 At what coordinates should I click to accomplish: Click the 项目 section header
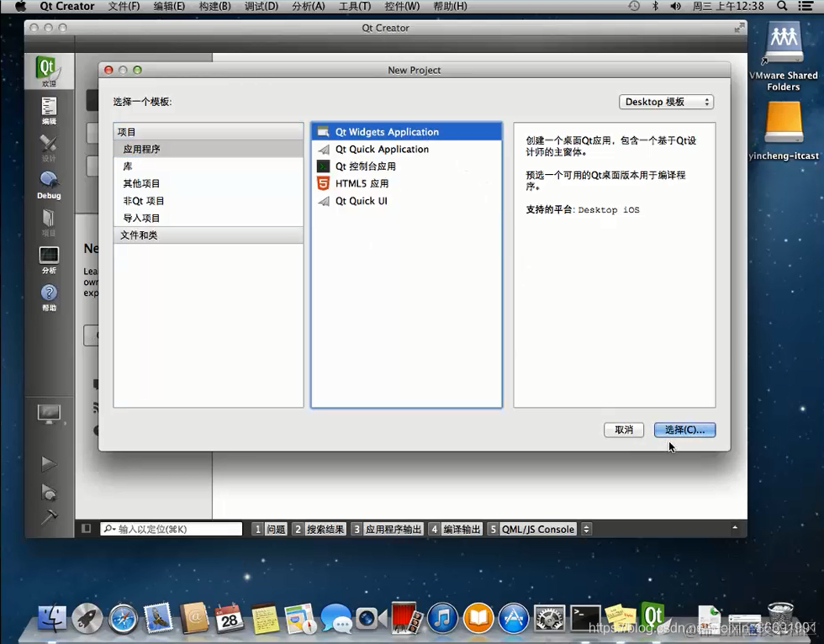point(209,132)
